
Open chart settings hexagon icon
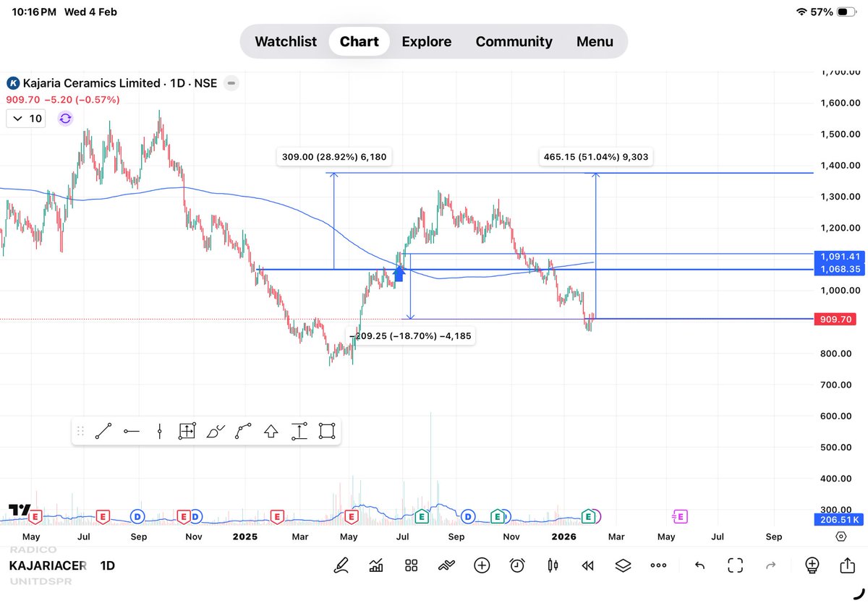(x=841, y=536)
